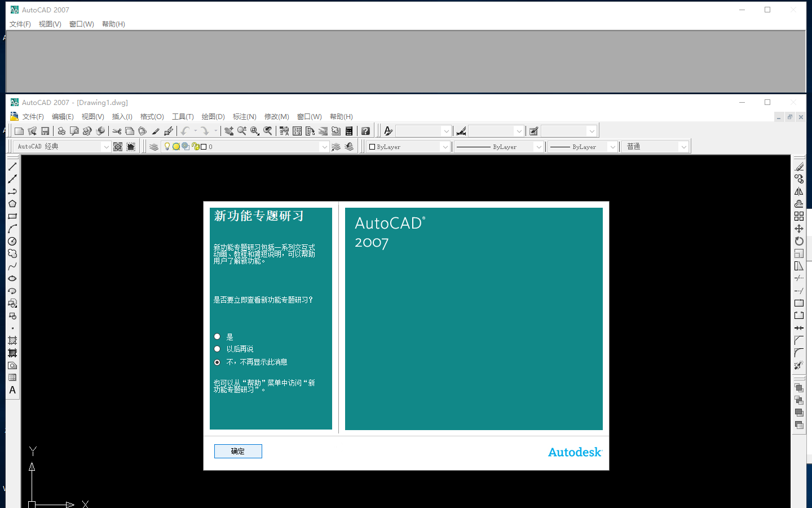Click the Plot printer icon
Image resolution: width=812 pixels, height=508 pixels.
point(61,131)
